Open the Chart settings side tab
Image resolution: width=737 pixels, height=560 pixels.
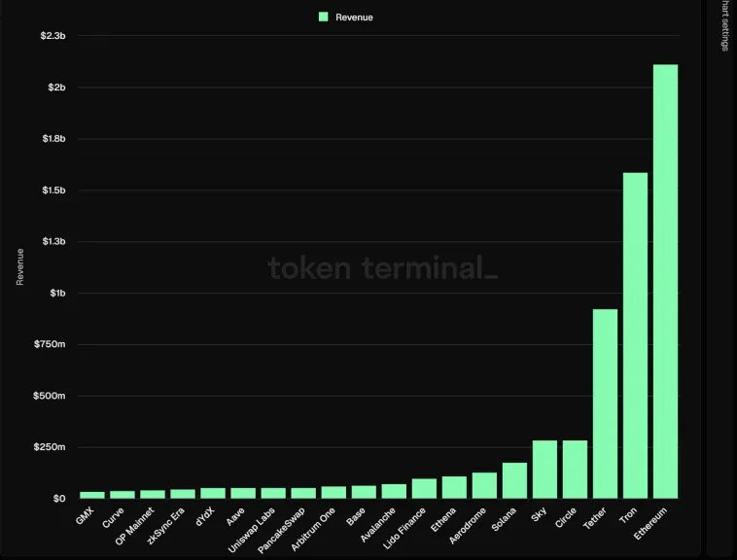click(x=723, y=26)
